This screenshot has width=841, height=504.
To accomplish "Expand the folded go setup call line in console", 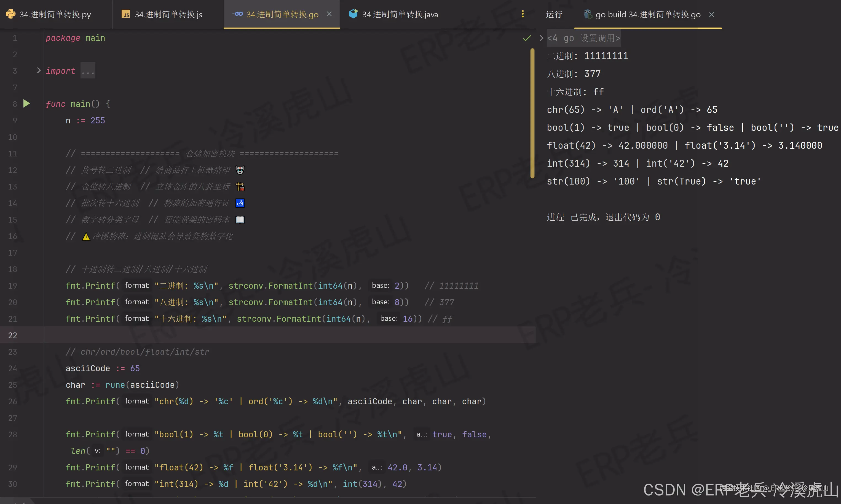I will click(541, 38).
